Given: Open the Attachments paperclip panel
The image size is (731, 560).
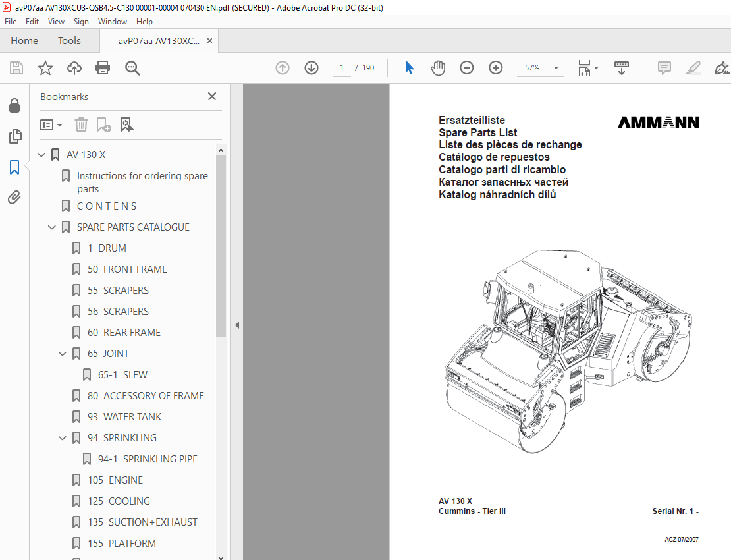Looking at the screenshot, I should pos(14,198).
